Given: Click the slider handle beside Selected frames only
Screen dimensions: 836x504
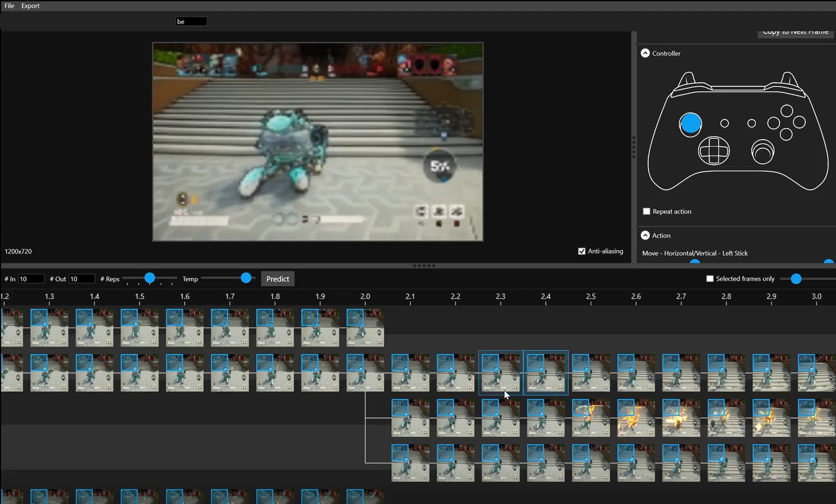Looking at the screenshot, I should point(795,279).
